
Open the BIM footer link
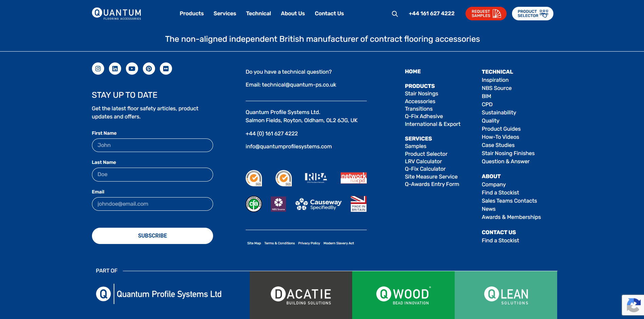(x=487, y=96)
